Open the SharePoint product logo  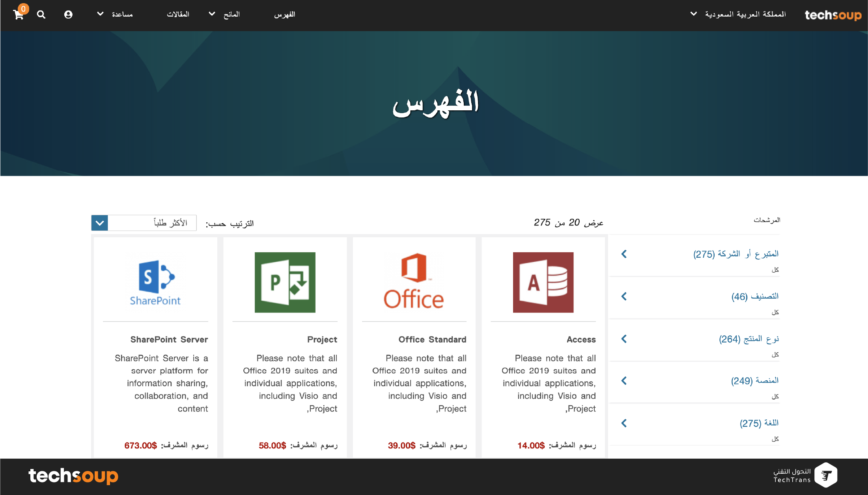[x=155, y=283]
